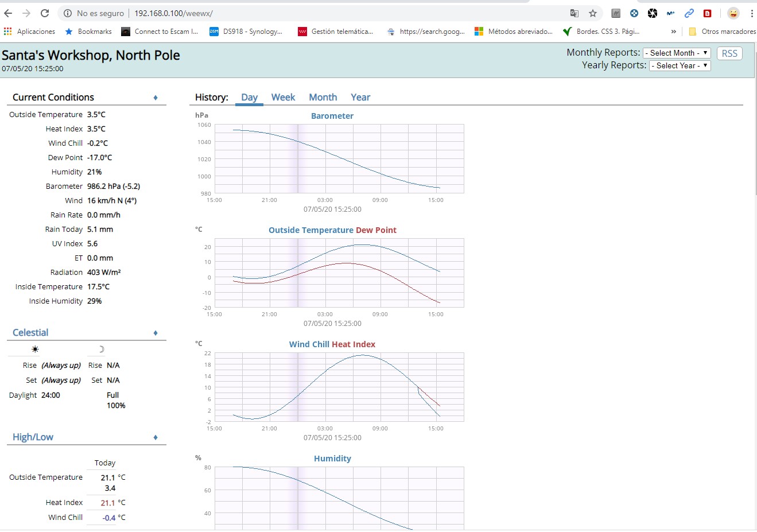This screenshot has height=532, width=757.
Task: Bookmark this page with star icon
Action: (593, 13)
